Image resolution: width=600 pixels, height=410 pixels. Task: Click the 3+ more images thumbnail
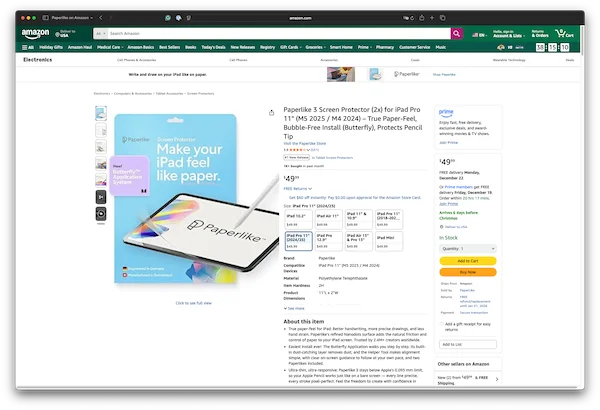pyautogui.click(x=101, y=197)
